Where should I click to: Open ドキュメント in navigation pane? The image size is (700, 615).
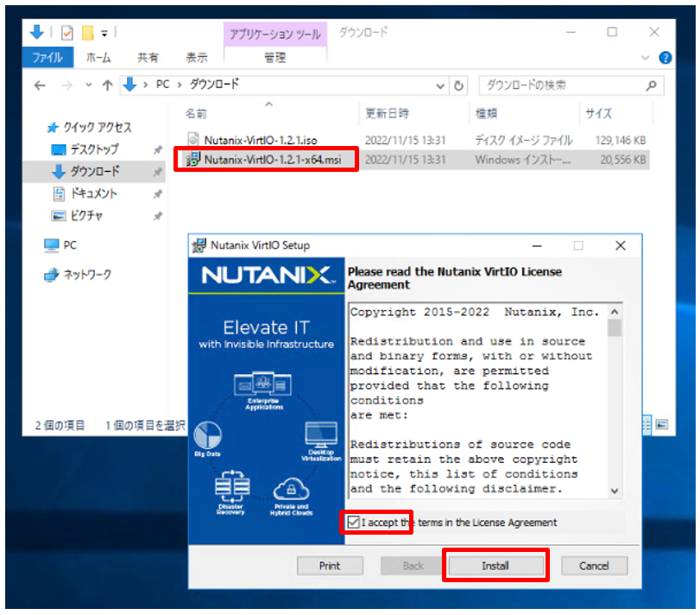(x=94, y=193)
